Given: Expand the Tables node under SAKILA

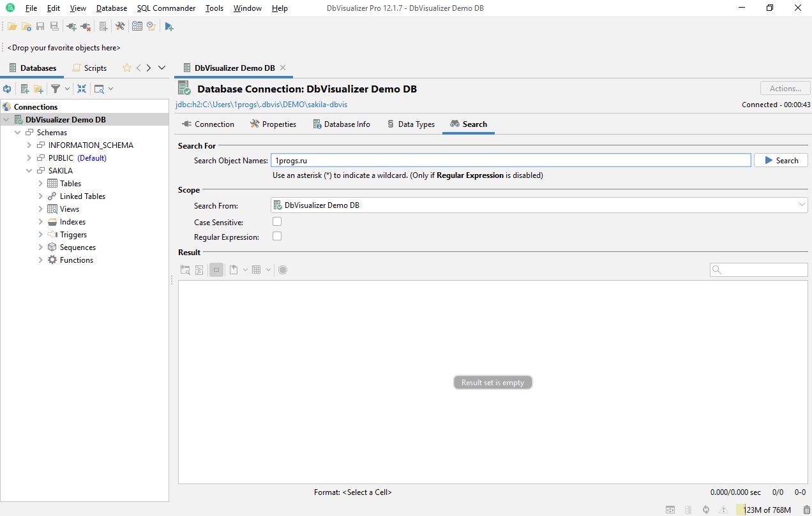Looking at the screenshot, I should (x=40, y=183).
